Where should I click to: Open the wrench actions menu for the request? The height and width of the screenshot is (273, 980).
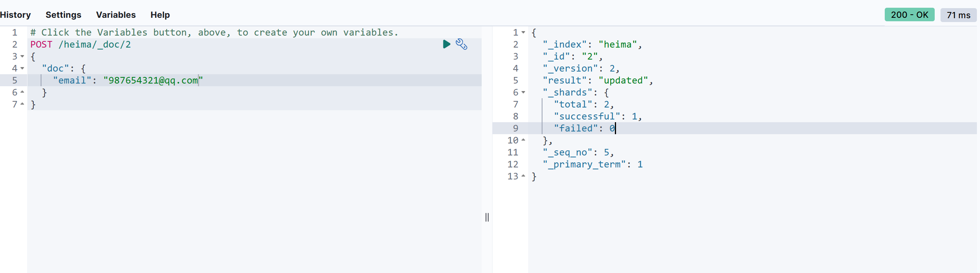[461, 44]
